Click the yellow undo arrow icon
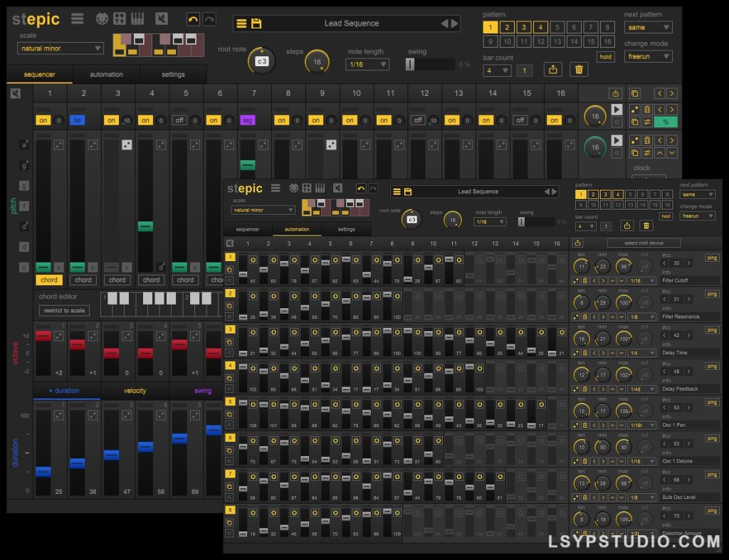Viewport: 729px width, 560px height. 192,19
